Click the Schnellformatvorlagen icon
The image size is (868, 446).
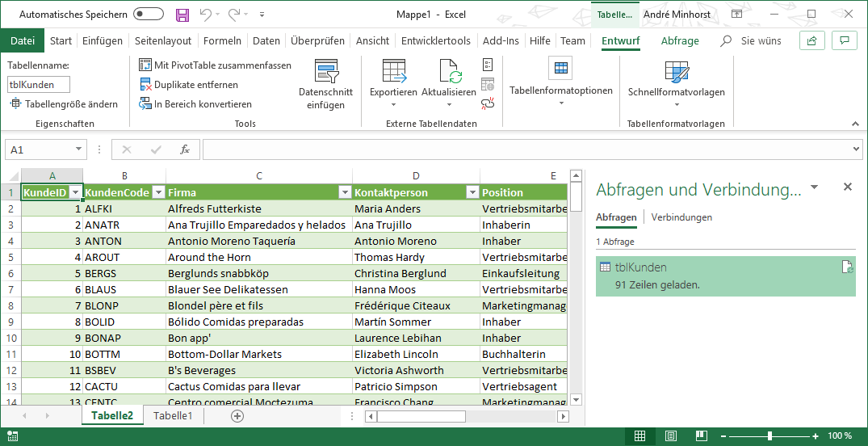(x=677, y=71)
